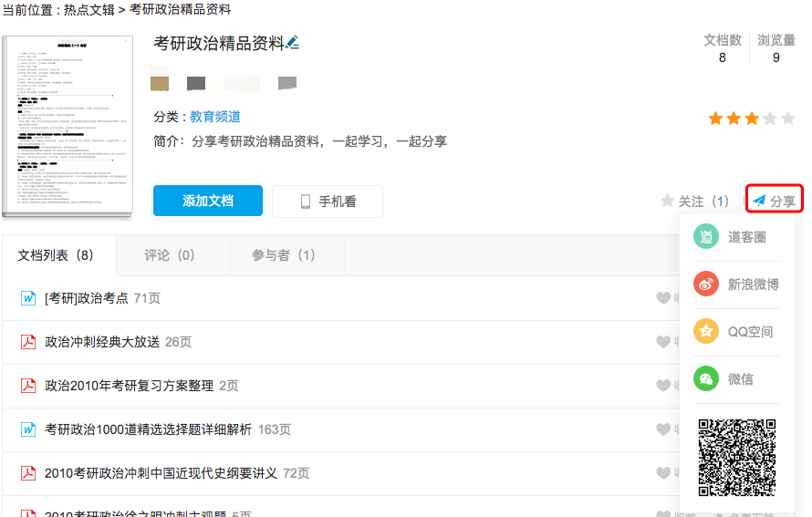The image size is (812, 517).
Task: Toggle favorite heart on [考研]政治考点 row
Action: 663,298
